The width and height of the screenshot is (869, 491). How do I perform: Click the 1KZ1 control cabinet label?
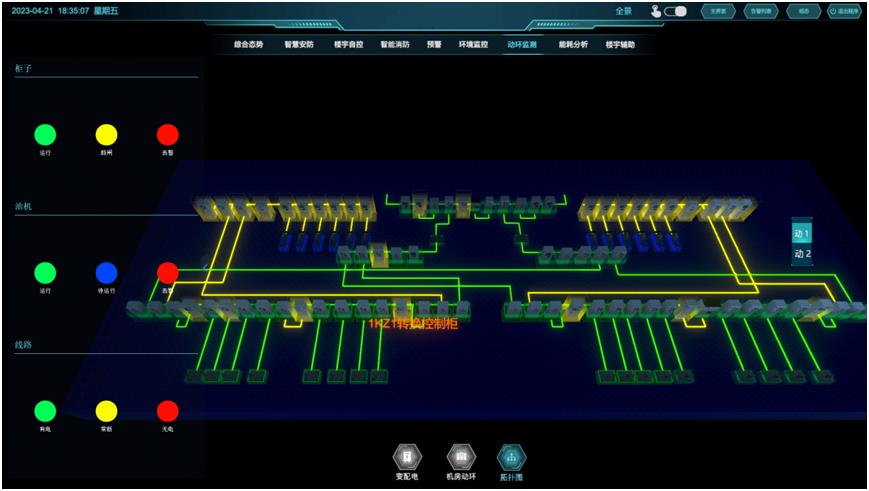pyautogui.click(x=413, y=324)
